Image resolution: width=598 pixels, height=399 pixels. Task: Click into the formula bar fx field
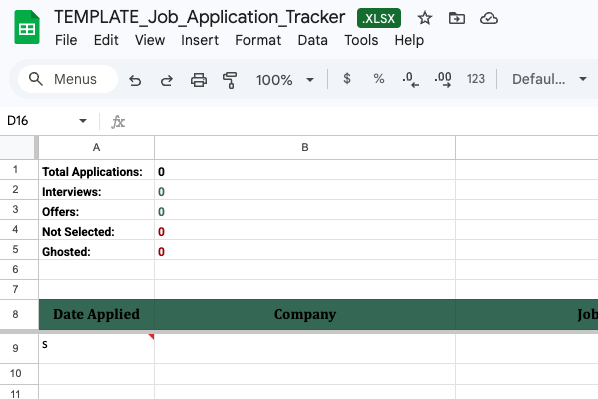coord(358,122)
